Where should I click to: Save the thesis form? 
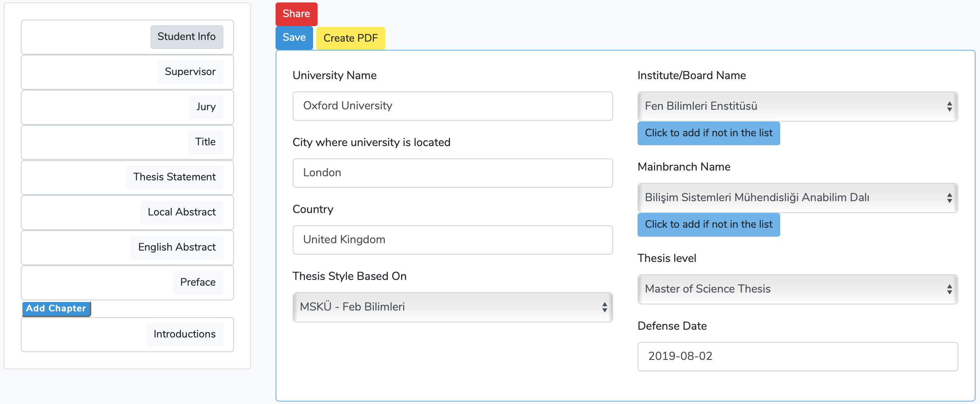pyautogui.click(x=294, y=38)
